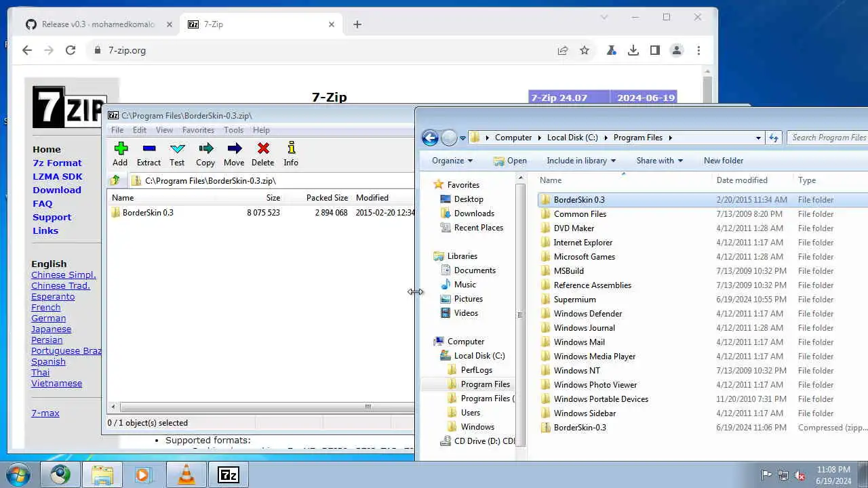Click the Download link on 7-zip.org
Screen dimensions: 868x488
(x=57, y=190)
